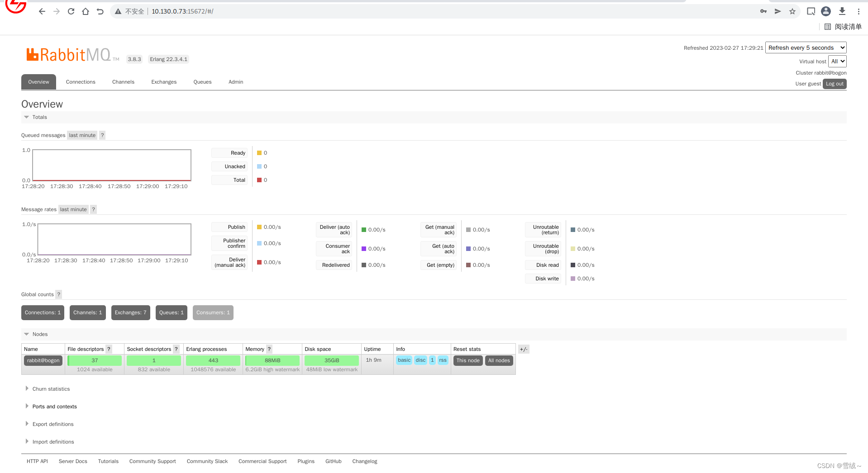Switch to the Admin tab

pyautogui.click(x=236, y=82)
